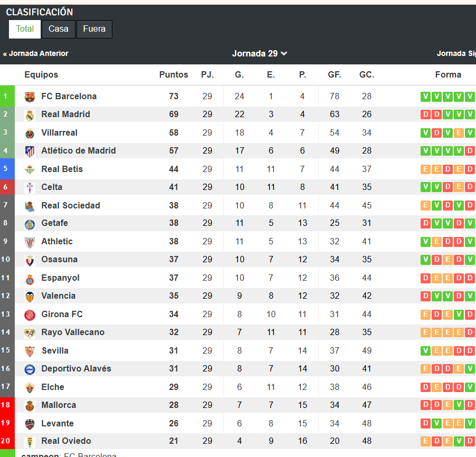Viewport: 476px width, 457px height.
Task: Click Barcelona's first green V form badge
Action: point(425,97)
